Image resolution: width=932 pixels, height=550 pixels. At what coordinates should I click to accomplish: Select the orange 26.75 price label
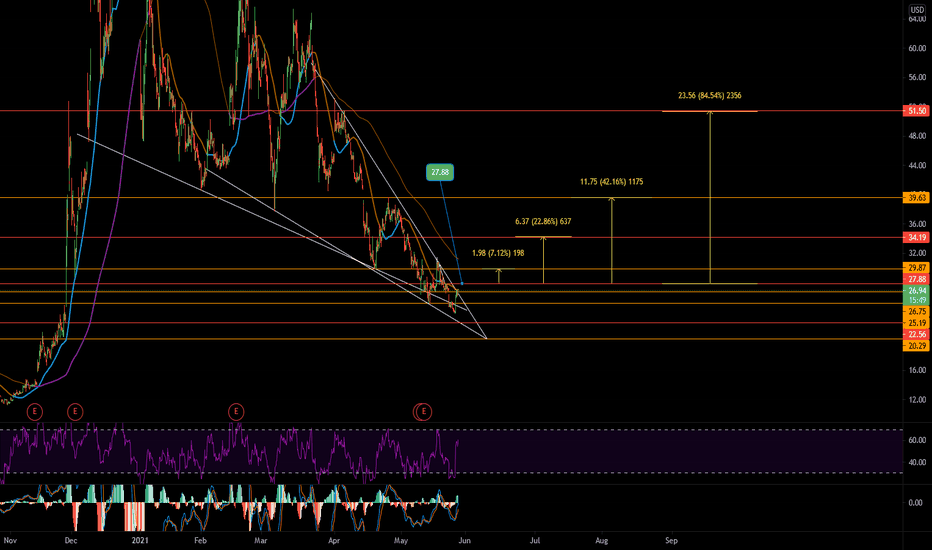pos(916,312)
